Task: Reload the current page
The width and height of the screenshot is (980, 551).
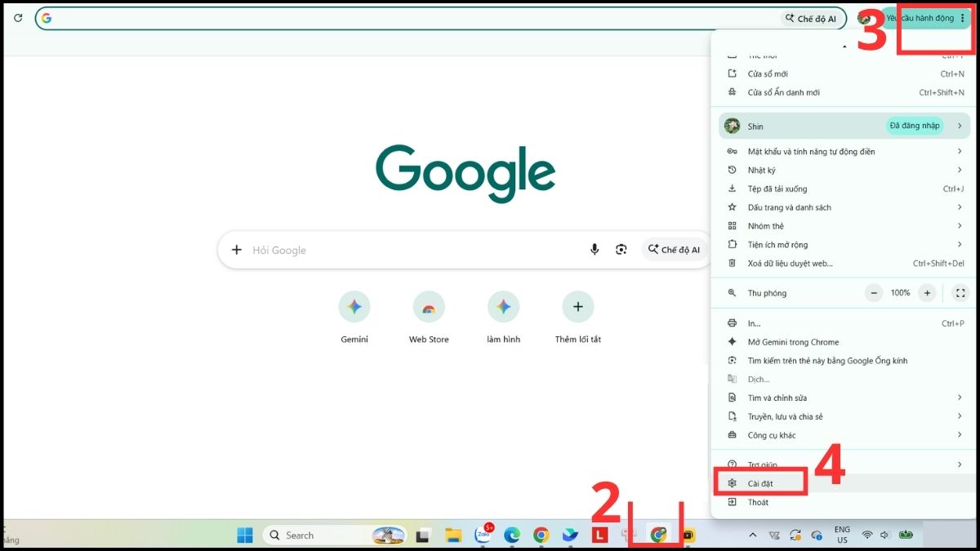Action: tap(18, 18)
